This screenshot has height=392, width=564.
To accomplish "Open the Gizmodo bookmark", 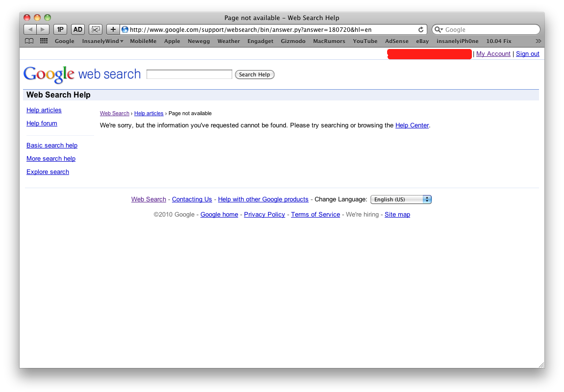I will [x=293, y=41].
